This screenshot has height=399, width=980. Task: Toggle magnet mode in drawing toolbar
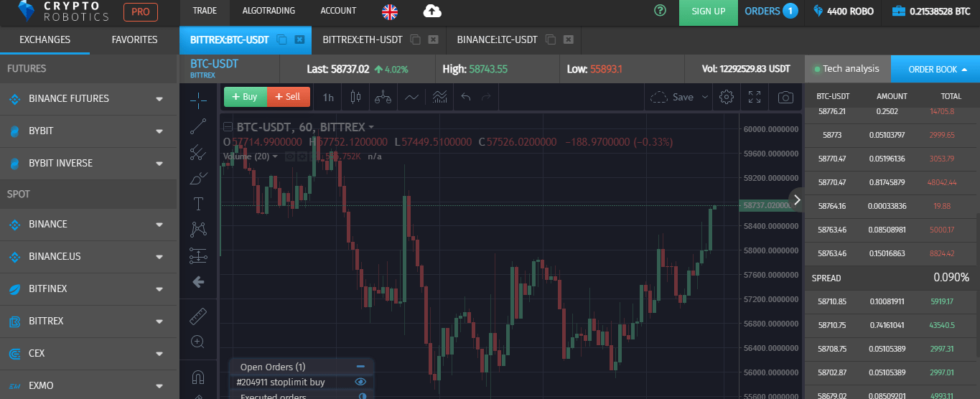click(198, 377)
